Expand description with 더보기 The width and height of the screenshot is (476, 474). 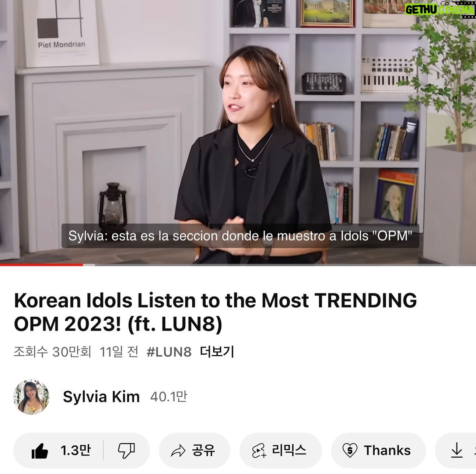click(217, 352)
